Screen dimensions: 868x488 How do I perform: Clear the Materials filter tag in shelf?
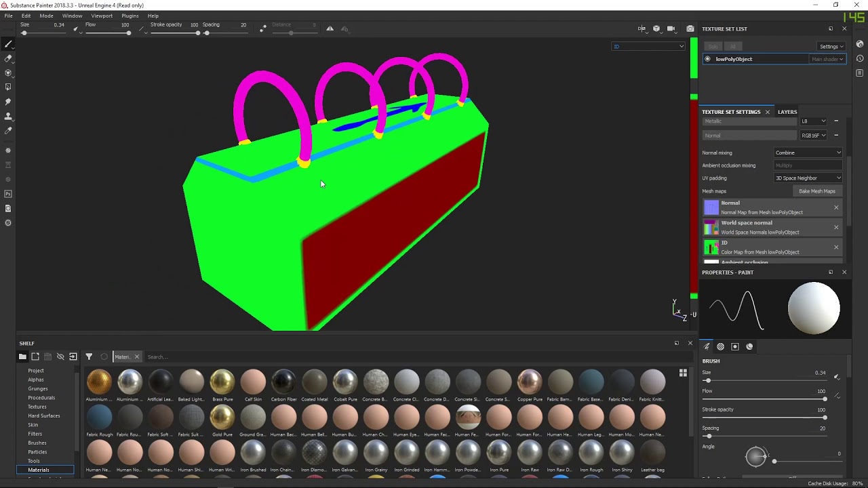pyautogui.click(x=136, y=357)
